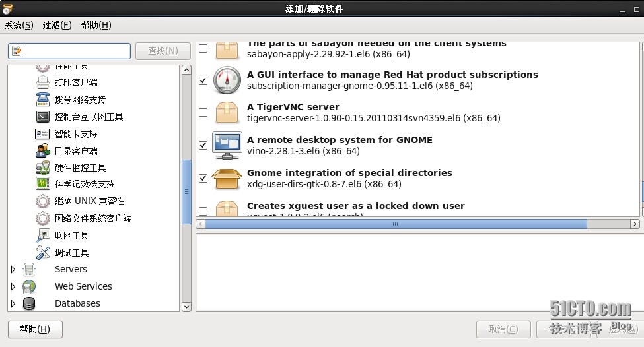Click the network icon for 联网工具
This screenshot has height=347, width=644.
(x=43, y=236)
